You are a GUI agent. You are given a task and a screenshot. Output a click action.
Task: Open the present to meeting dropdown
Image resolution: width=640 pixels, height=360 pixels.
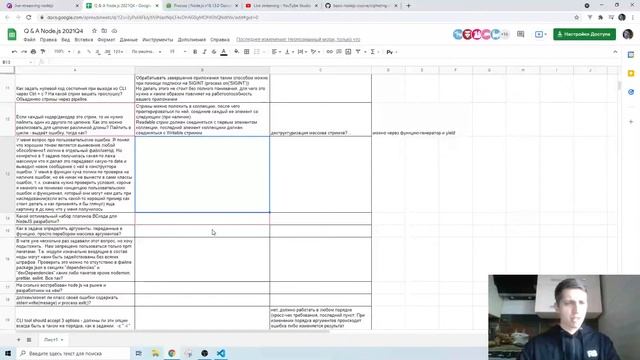(x=541, y=34)
